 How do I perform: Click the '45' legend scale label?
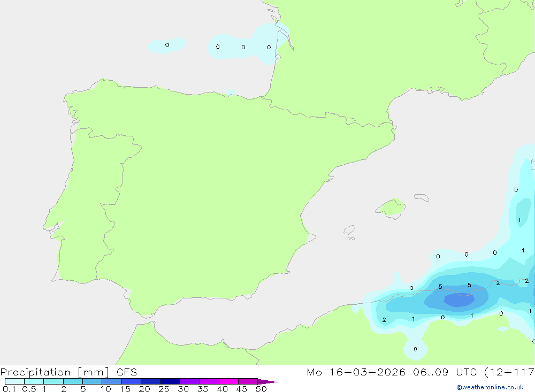pos(242,389)
